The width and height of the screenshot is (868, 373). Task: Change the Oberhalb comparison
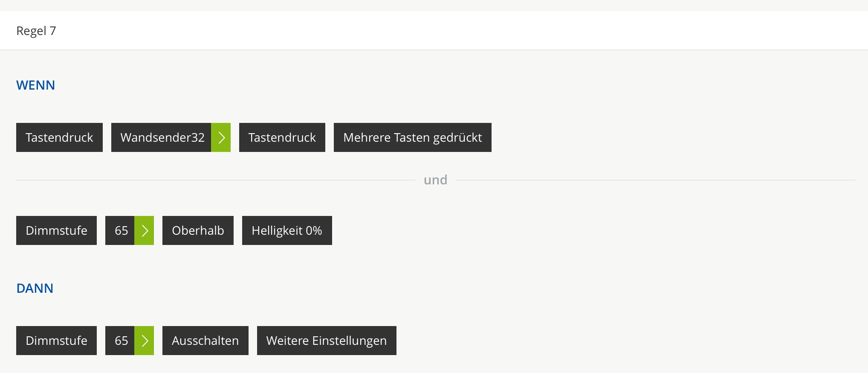point(198,230)
